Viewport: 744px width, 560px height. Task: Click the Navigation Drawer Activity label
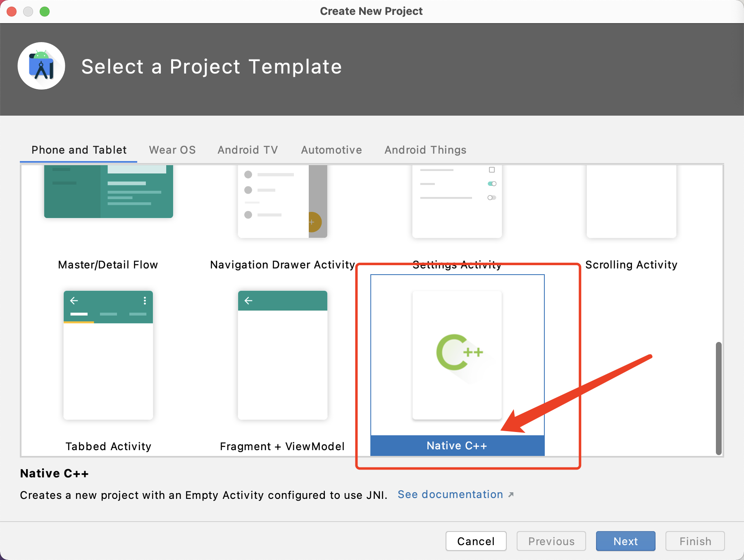pyautogui.click(x=283, y=265)
